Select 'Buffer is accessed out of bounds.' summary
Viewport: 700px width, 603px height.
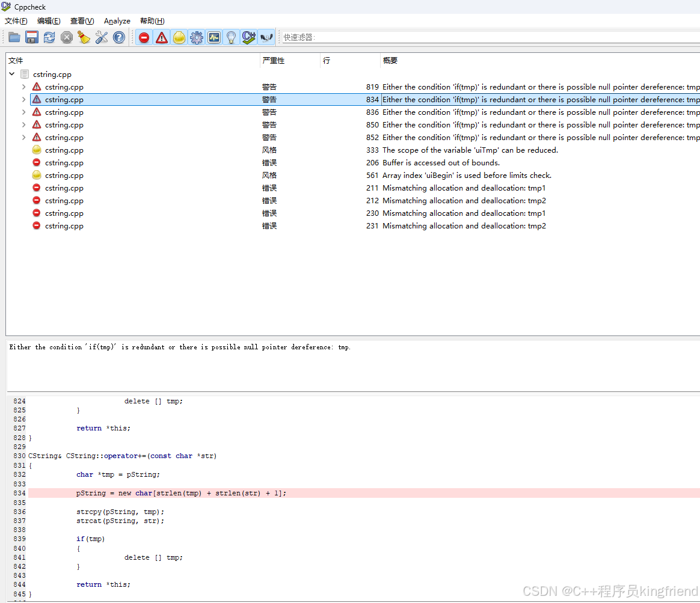[441, 163]
